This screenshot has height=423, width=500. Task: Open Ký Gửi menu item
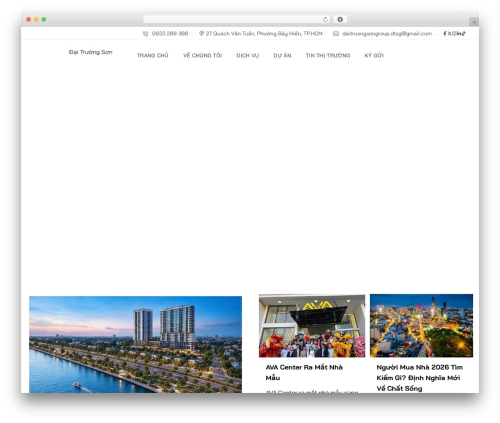(x=374, y=55)
